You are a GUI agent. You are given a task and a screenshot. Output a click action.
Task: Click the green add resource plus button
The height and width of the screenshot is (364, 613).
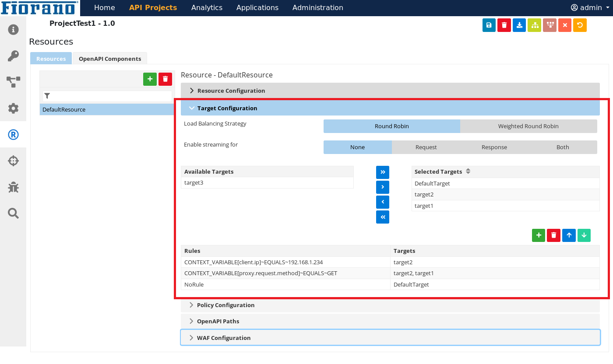pyautogui.click(x=150, y=79)
